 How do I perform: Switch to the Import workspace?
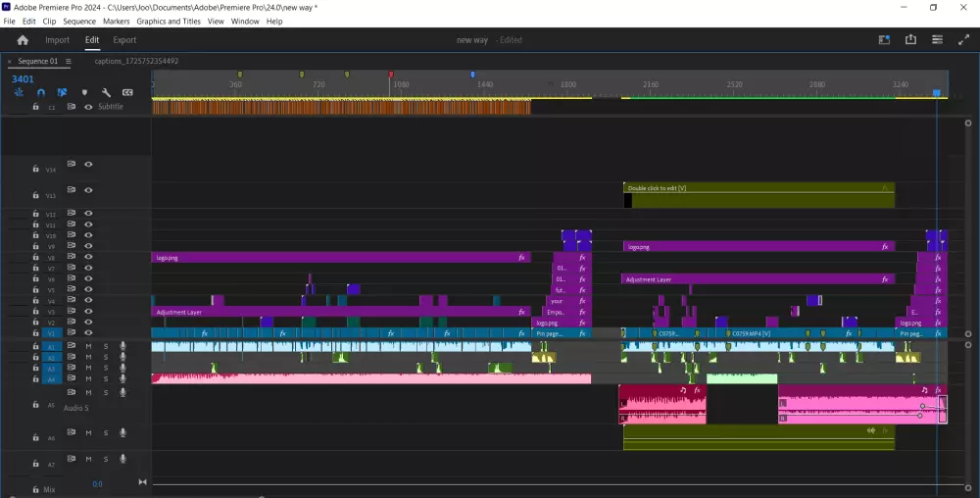click(x=58, y=40)
